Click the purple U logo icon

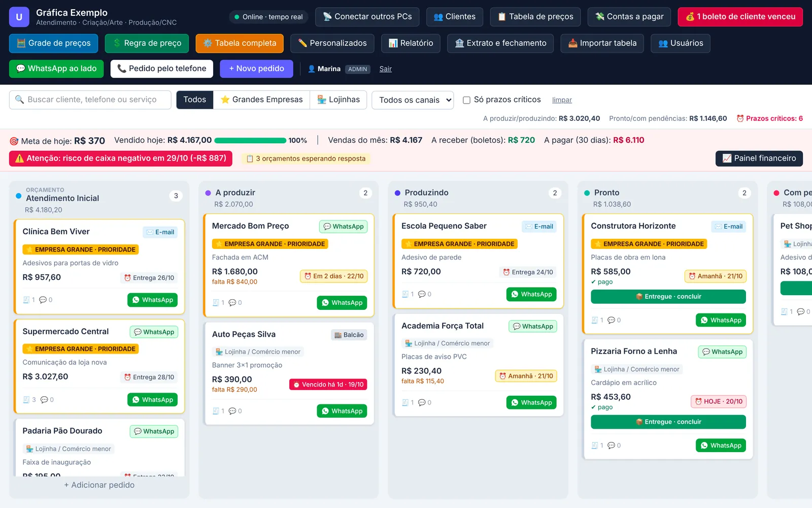19,17
